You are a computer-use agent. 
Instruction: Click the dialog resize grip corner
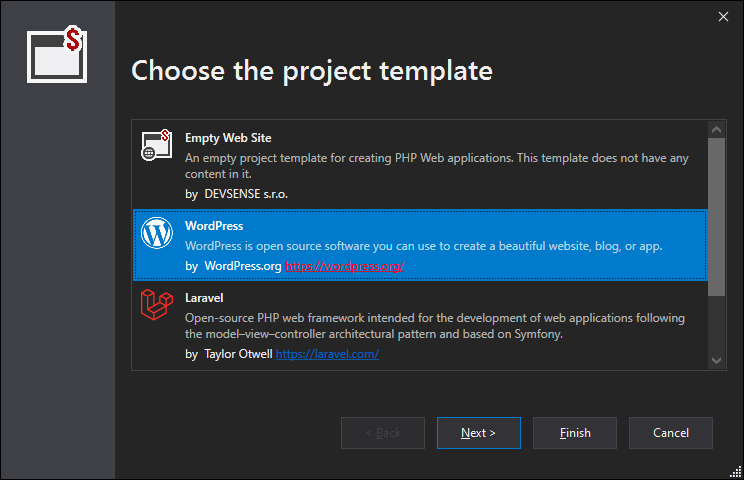coord(735,471)
